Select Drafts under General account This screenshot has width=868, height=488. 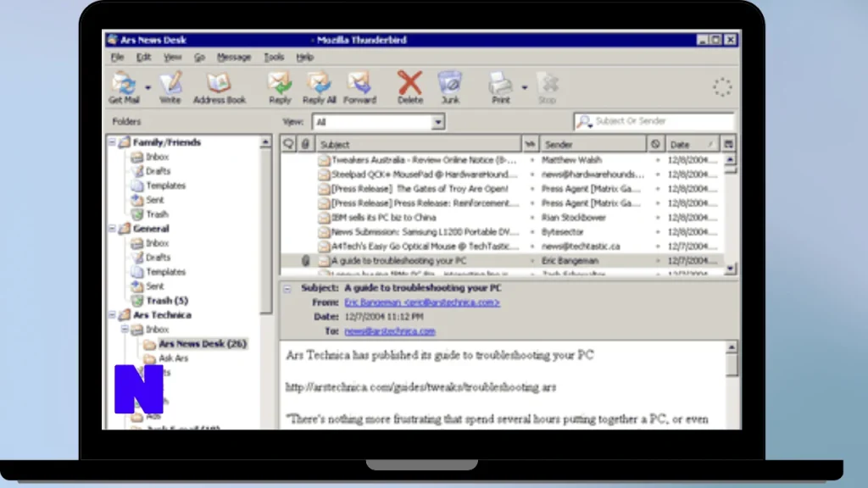pos(158,258)
